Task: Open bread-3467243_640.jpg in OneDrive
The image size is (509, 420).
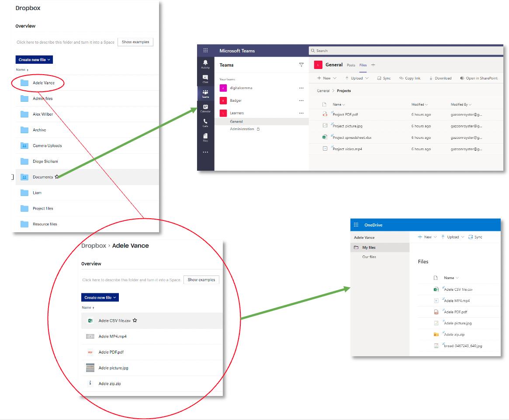Action: [x=463, y=346]
